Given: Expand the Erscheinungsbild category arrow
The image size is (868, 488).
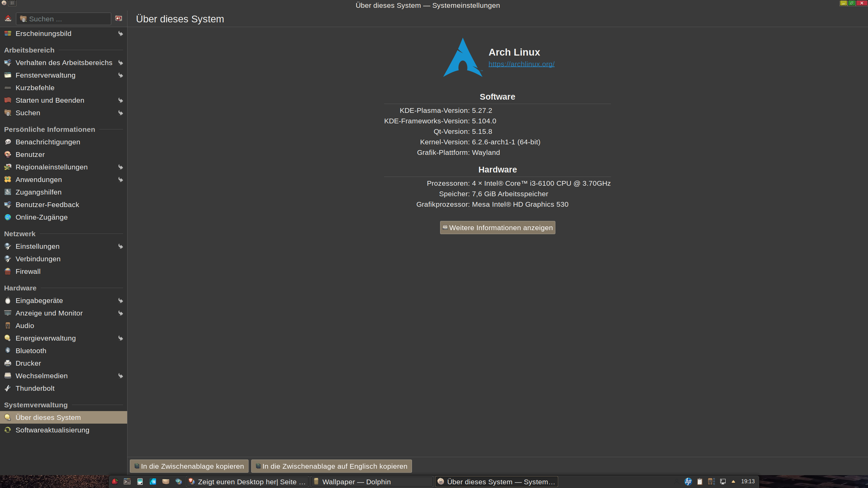Looking at the screenshot, I should (120, 34).
